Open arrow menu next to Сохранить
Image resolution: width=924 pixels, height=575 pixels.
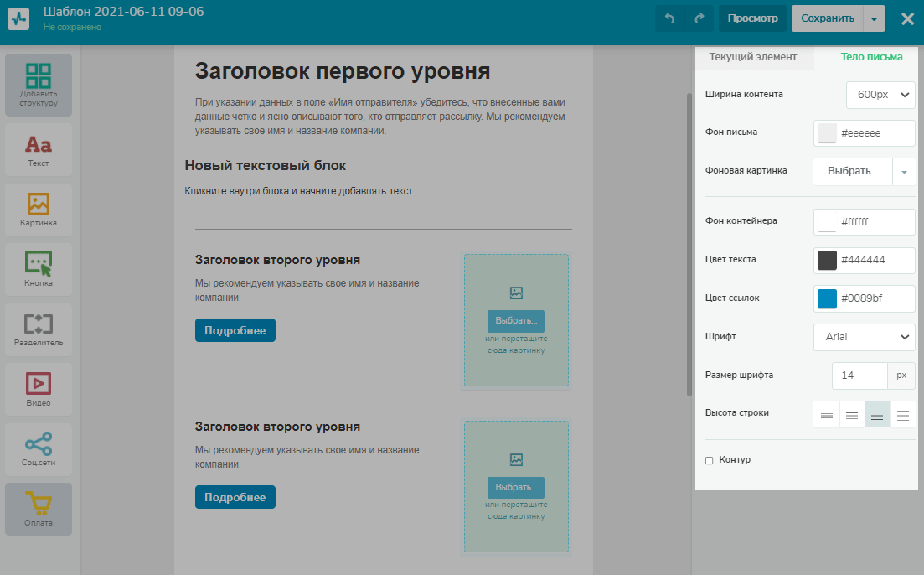[x=873, y=18]
